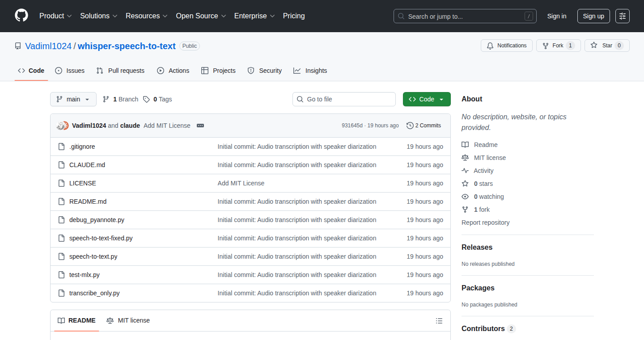This screenshot has width=644, height=340.
Task: Select the MIT license tab below file list
Action: click(x=128, y=320)
